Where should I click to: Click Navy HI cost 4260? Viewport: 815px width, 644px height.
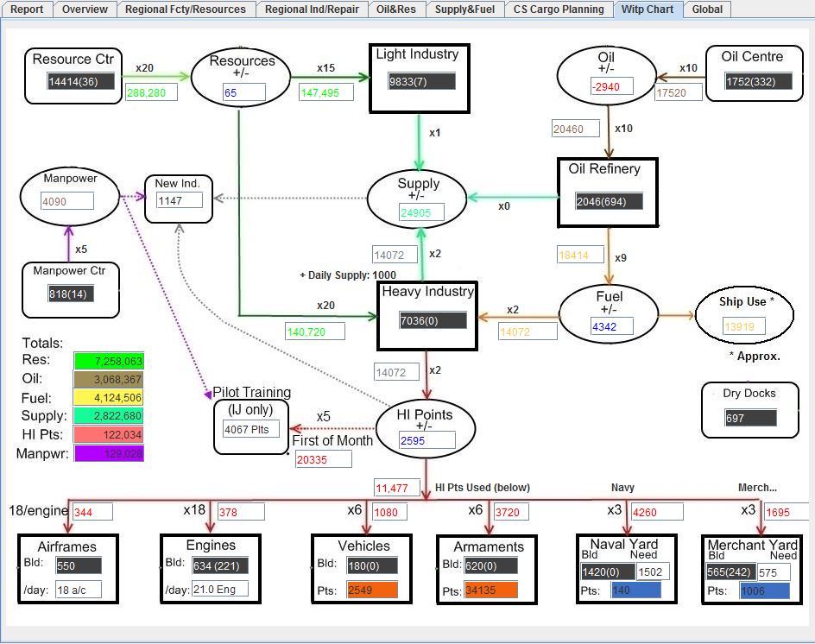click(657, 512)
